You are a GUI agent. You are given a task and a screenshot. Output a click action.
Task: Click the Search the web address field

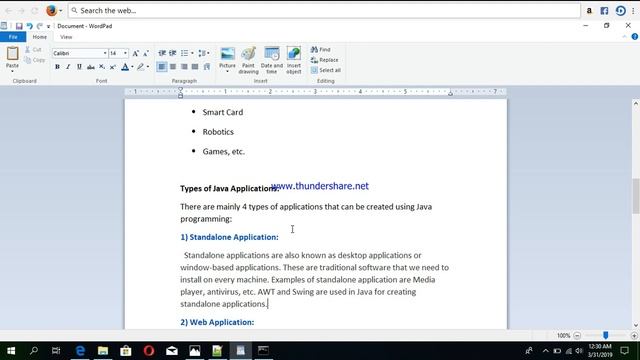(x=324, y=11)
